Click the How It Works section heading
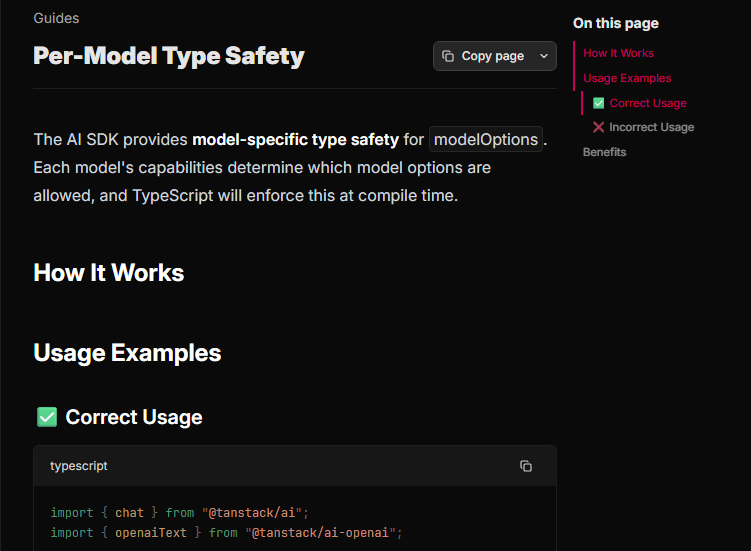Screen dimensions: 751x551 [109, 273]
